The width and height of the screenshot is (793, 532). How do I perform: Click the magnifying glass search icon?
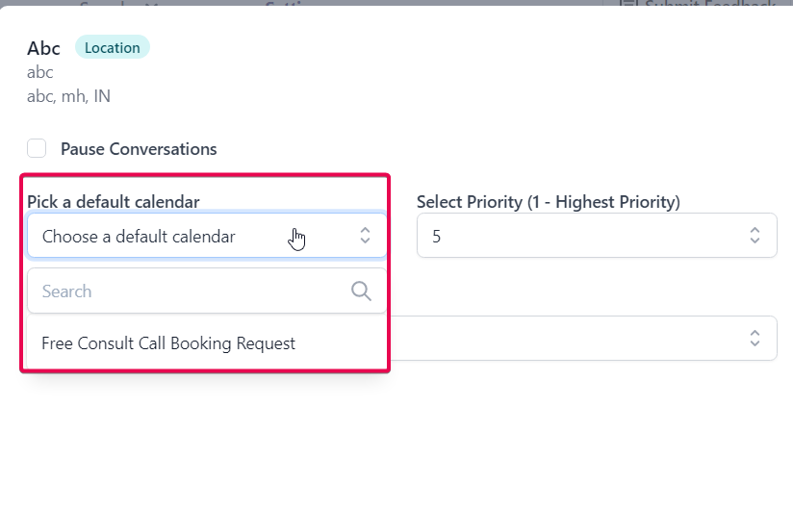click(361, 291)
